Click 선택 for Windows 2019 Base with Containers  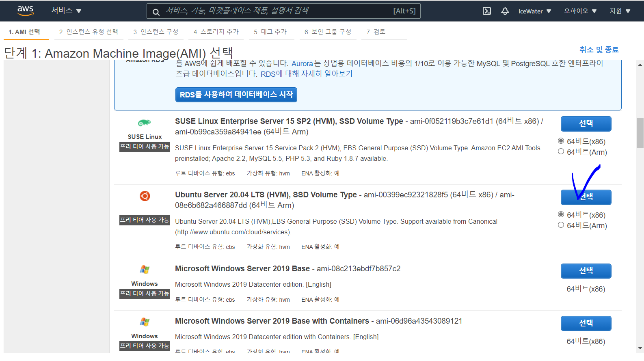pos(586,323)
